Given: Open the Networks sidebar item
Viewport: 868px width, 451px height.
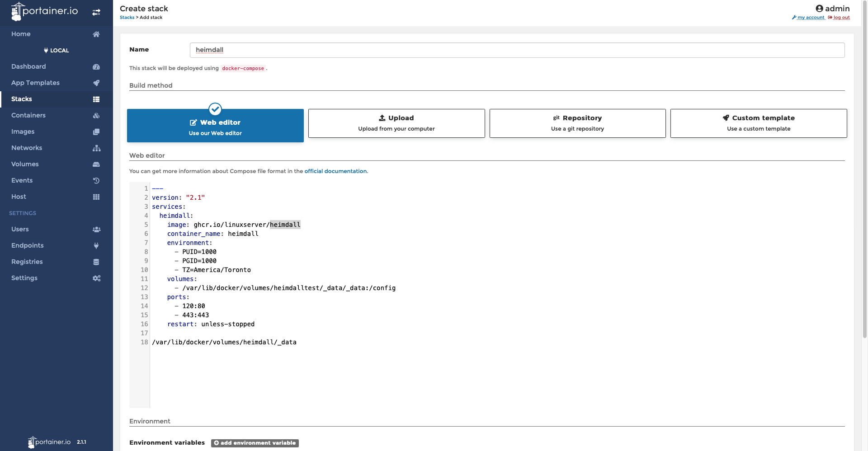Looking at the screenshot, I should 57,148.
